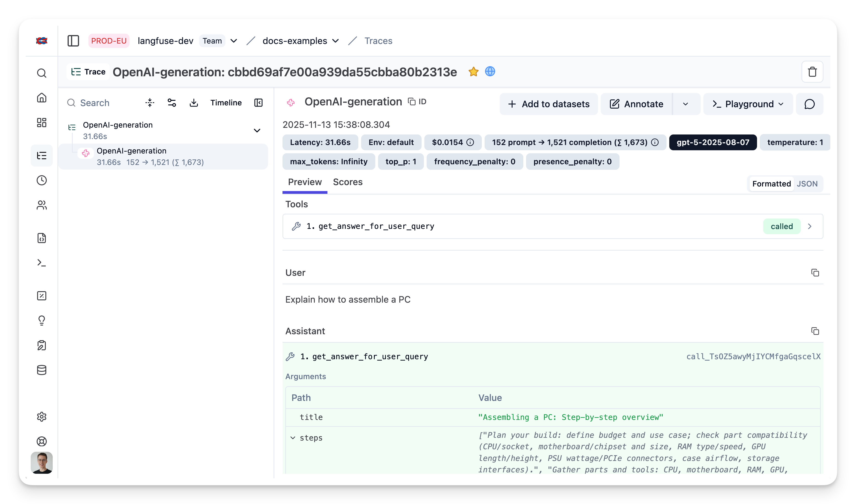Collapse the trace tree panel icon

(x=258, y=103)
